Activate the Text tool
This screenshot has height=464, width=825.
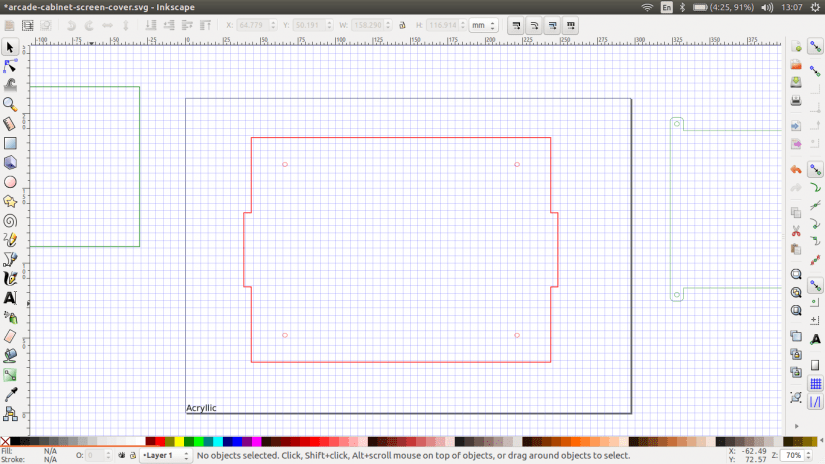10,297
